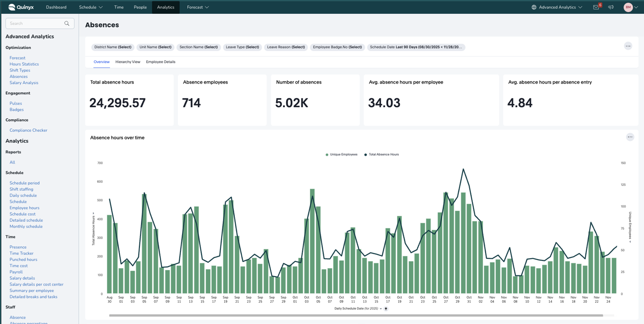Click the megaphone announcements icon
The image size is (644, 324).
[611, 7]
